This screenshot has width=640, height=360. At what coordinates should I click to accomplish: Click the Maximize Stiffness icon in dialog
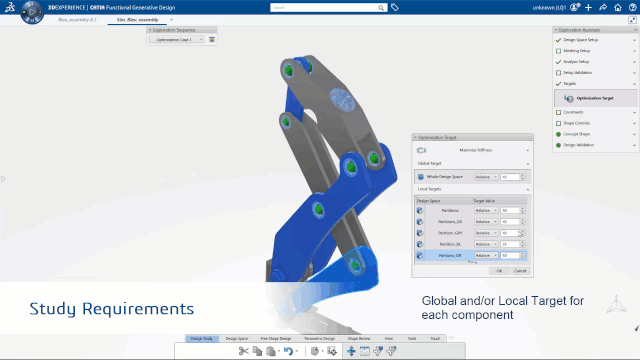pyautogui.click(x=422, y=150)
